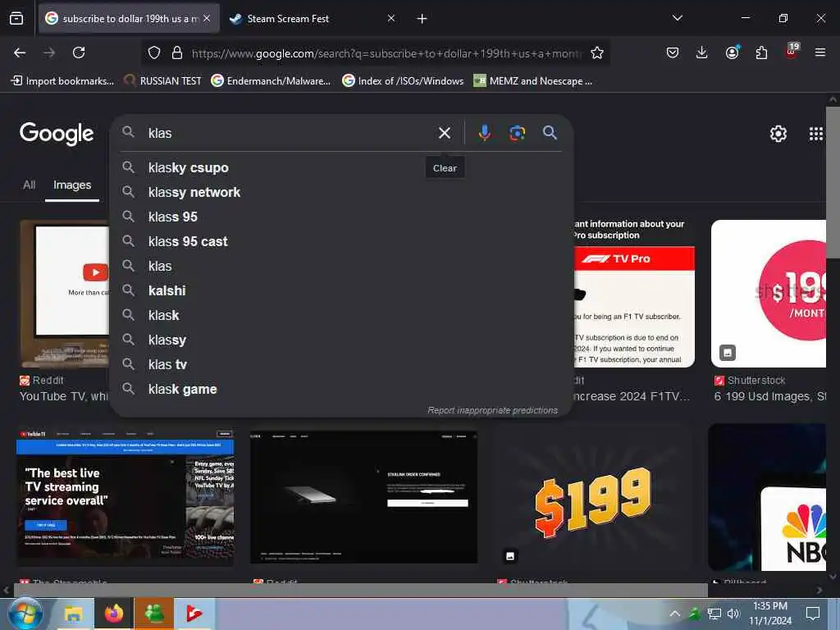This screenshot has width=840, height=630.
Task: Select the subscribe to dollar Google tab
Action: (129, 19)
